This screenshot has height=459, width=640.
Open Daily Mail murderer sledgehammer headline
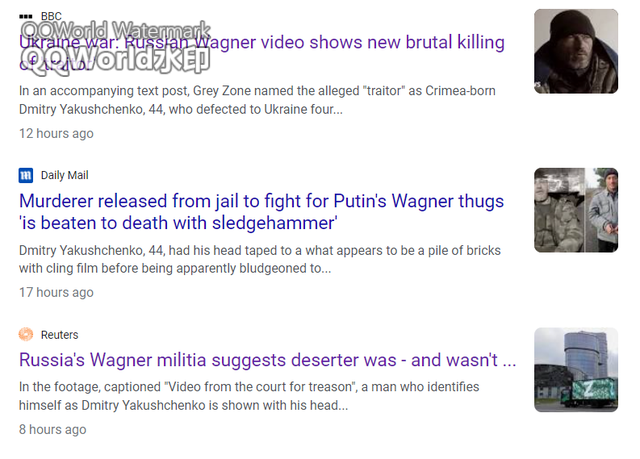point(261,212)
